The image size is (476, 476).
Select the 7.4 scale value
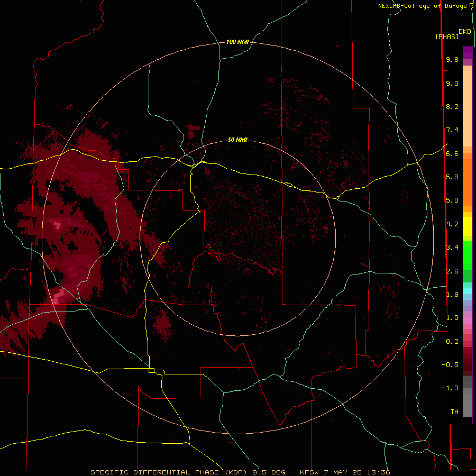click(452, 130)
